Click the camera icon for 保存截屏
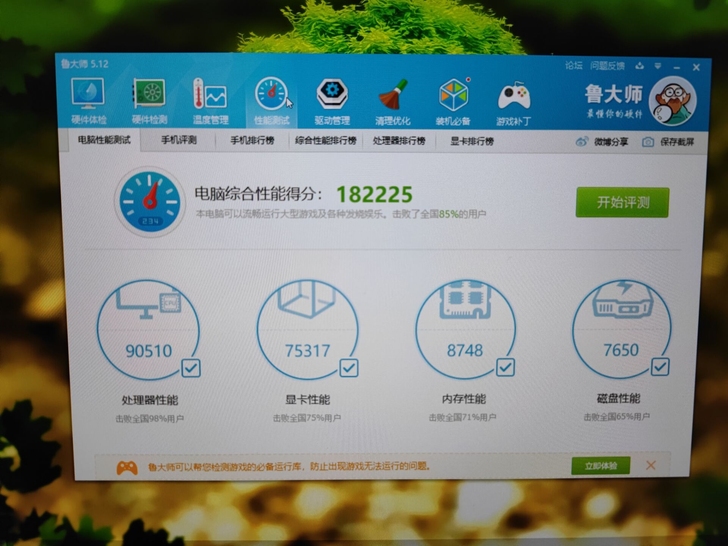Viewport: 728px width, 546px height. click(x=648, y=142)
